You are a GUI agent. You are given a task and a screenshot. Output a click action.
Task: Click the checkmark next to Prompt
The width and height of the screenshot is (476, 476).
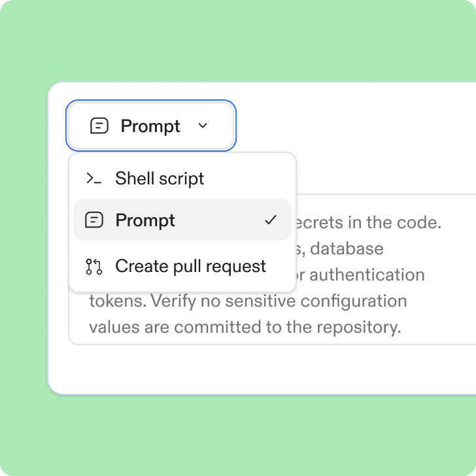(271, 220)
